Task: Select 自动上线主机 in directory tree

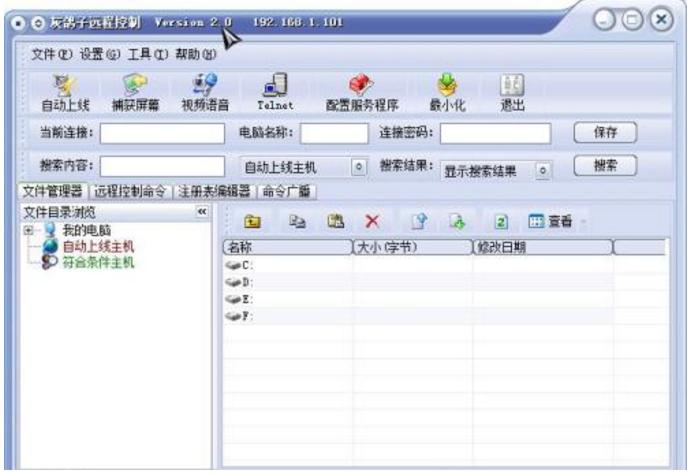Action: 98,246
